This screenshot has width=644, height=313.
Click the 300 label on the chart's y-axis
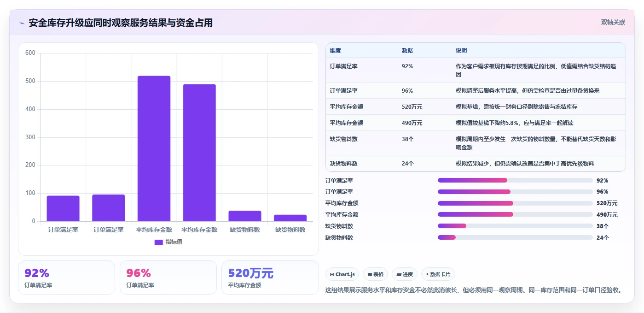(x=30, y=137)
